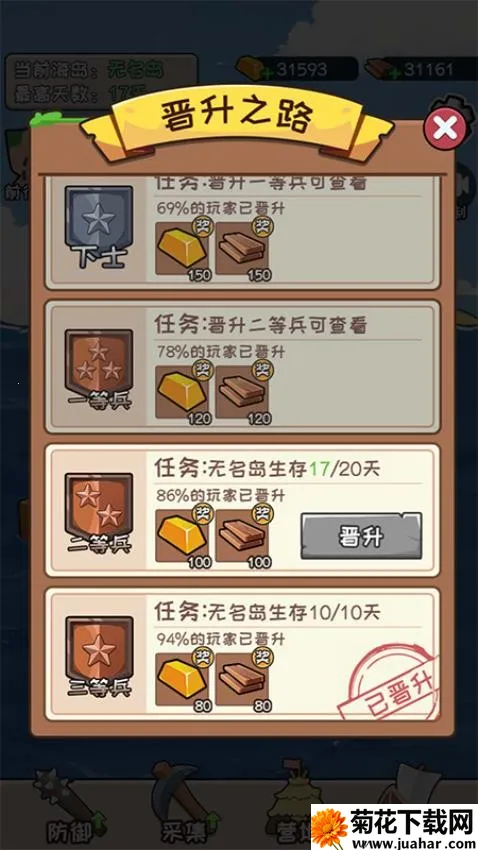Select the gold bar reward worth 150
478x850 pixels.
pyautogui.click(x=183, y=249)
